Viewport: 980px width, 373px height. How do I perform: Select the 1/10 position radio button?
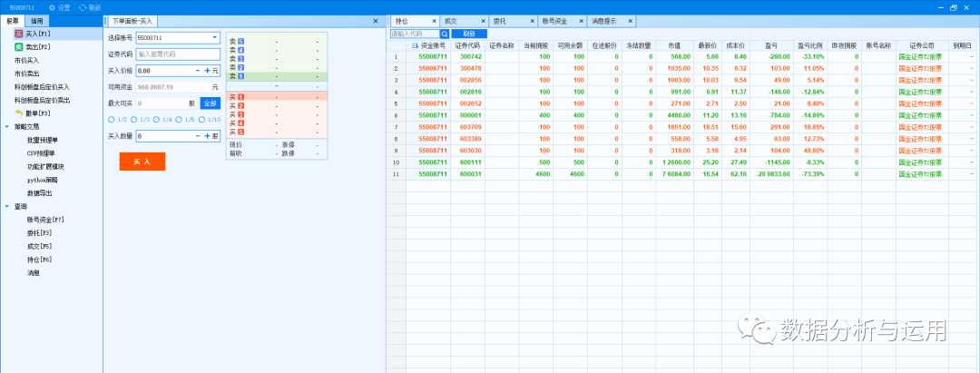[x=201, y=119]
